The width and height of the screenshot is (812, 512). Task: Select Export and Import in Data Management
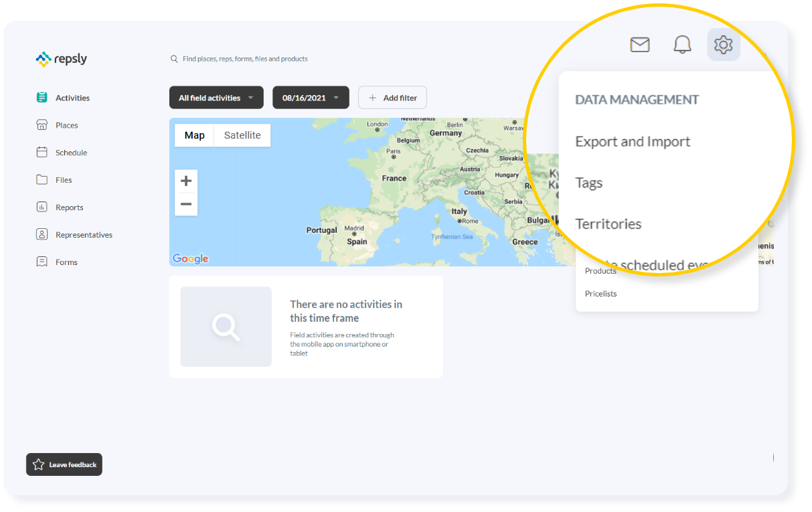pos(633,142)
